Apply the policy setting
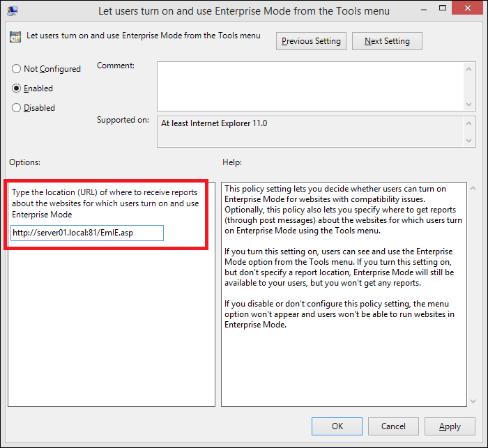488x448 pixels. click(450, 426)
